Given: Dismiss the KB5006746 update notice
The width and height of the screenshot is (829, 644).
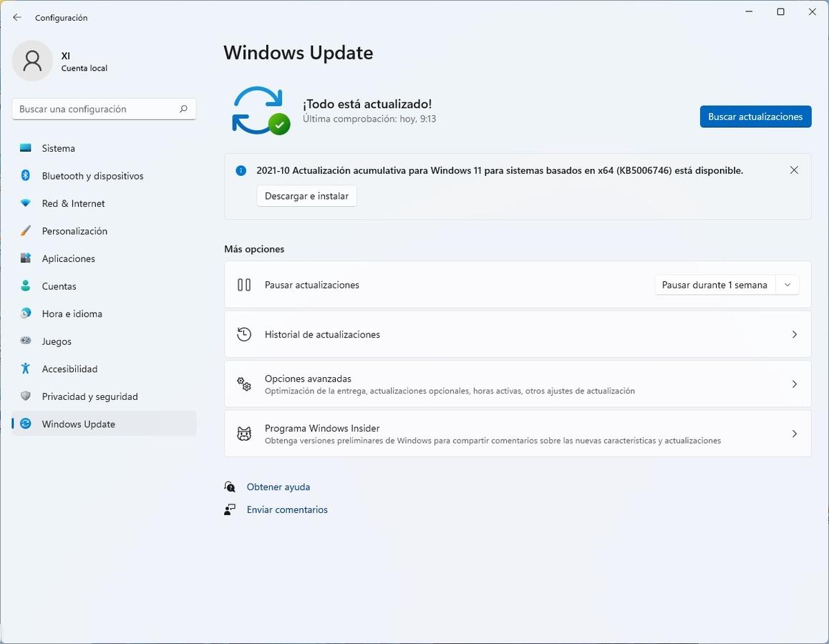Looking at the screenshot, I should click(794, 170).
